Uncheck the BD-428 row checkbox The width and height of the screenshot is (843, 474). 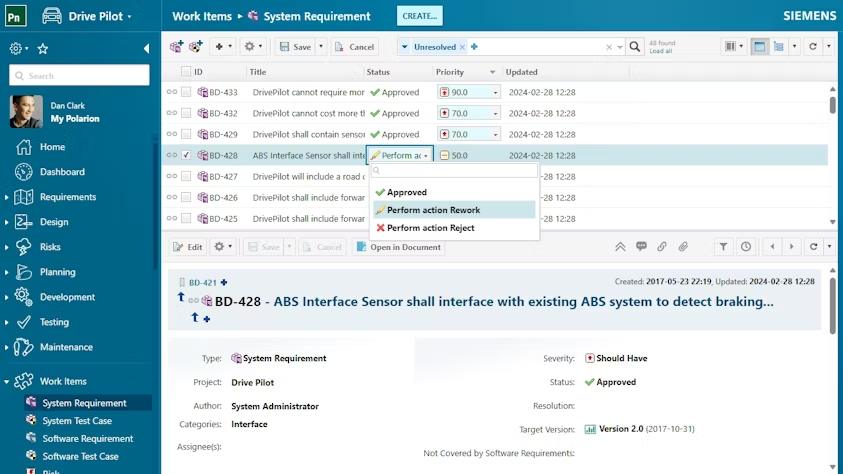point(186,155)
